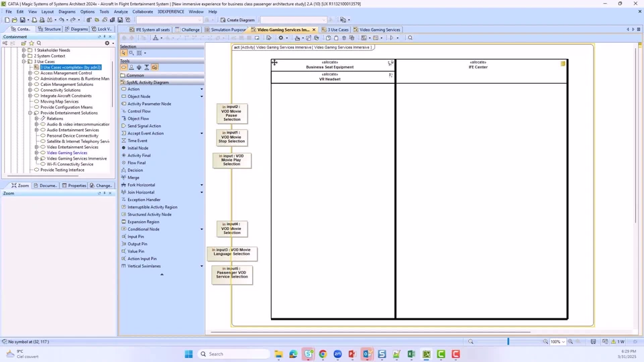This screenshot has width=644, height=362.
Task: Click the search magnifier icon in Containment
Action: [x=39, y=43]
